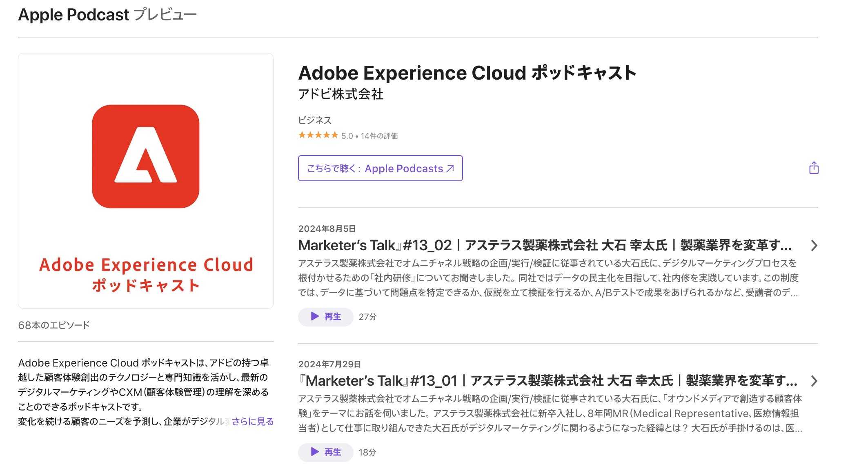
Task: Click the five-star rating
Action: point(318,135)
